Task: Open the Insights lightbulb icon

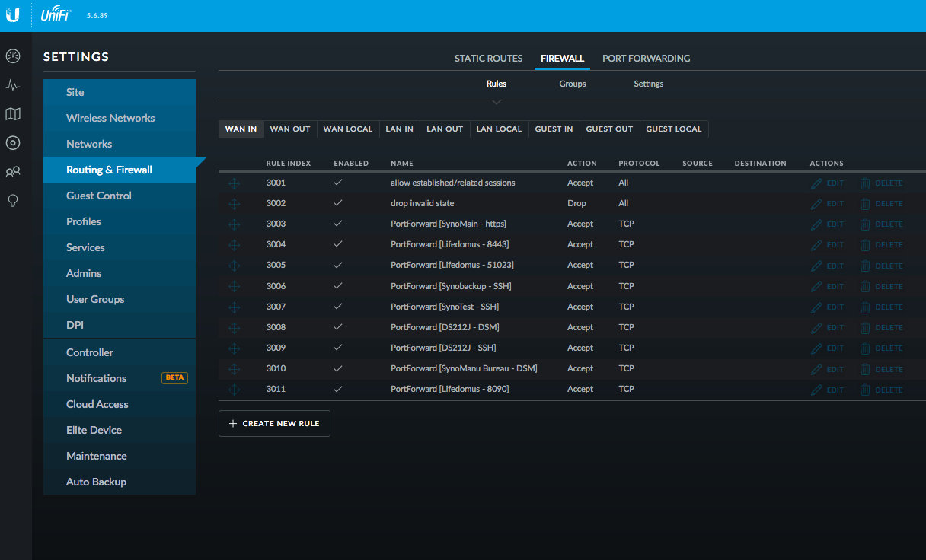Action: [x=12, y=201]
